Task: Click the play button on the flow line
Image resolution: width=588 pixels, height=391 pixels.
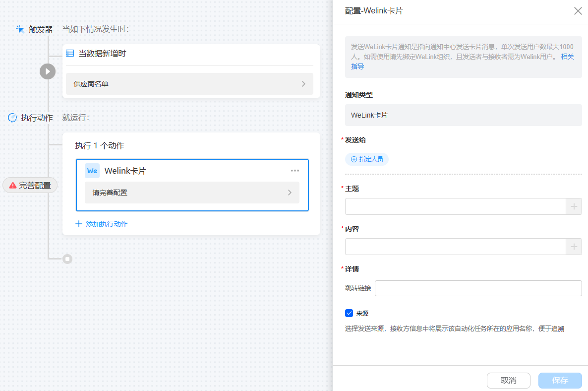Action: click(x=48, y=71)
